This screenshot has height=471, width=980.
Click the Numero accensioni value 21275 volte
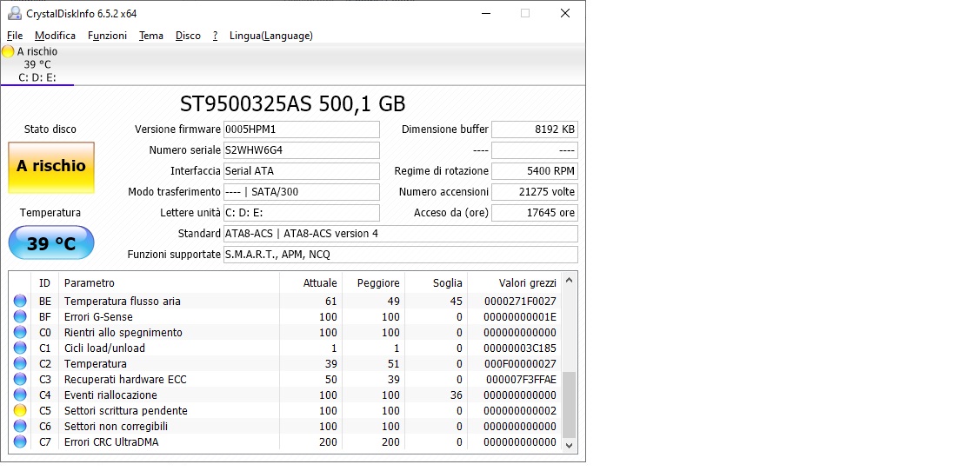point(535,192)
